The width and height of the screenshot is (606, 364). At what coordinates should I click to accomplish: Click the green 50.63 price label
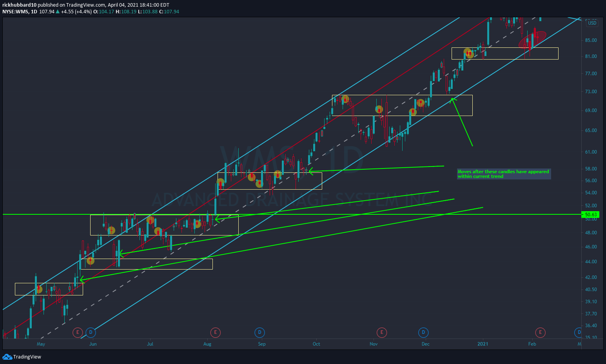pyautogui.click(x=591, y=215)
